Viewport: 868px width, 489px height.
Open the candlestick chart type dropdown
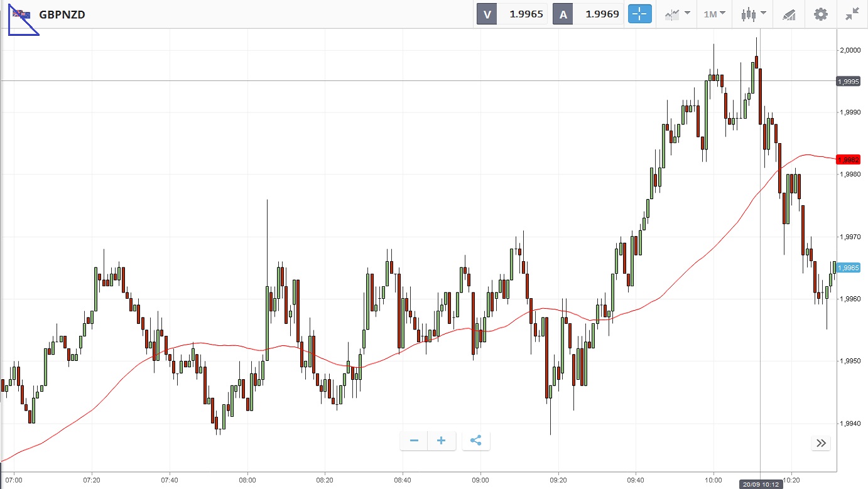[753, 14]
